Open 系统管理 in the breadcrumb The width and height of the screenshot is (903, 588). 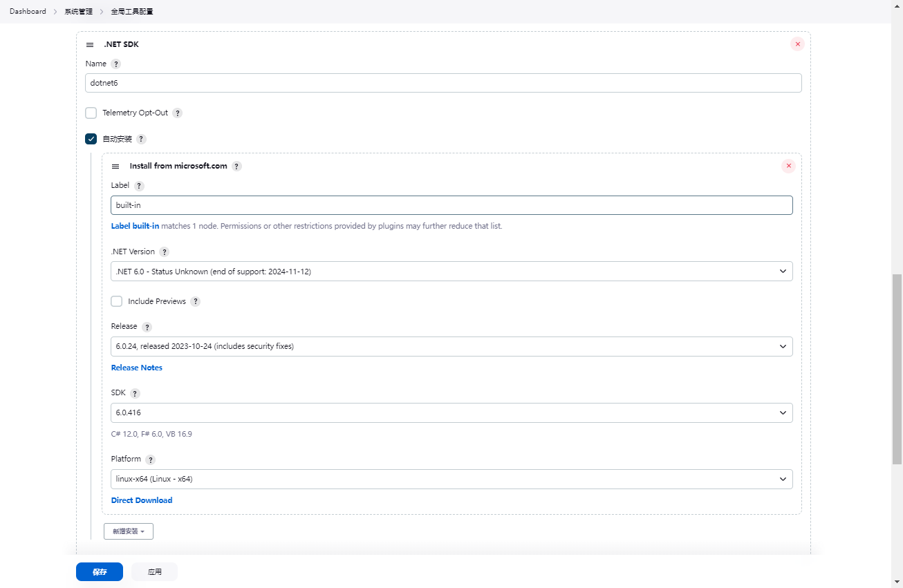[78, 12]
